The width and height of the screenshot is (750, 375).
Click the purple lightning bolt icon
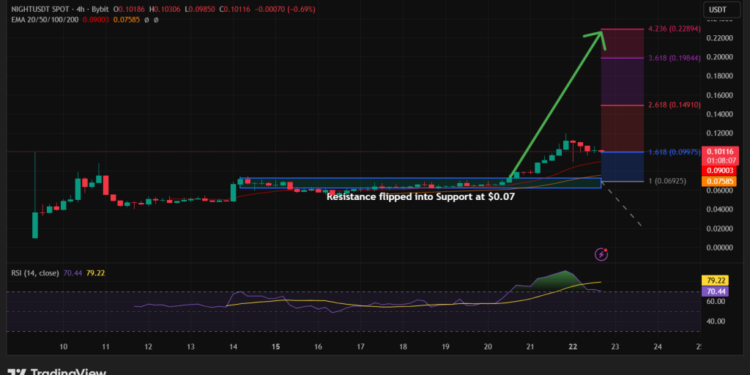pyautogui.click(x=601, y=254)
